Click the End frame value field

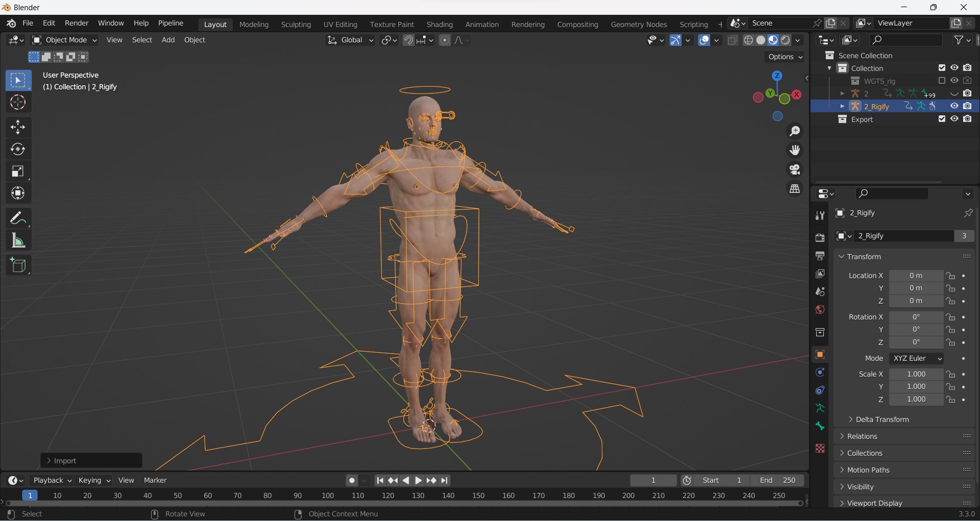(777, 481)
